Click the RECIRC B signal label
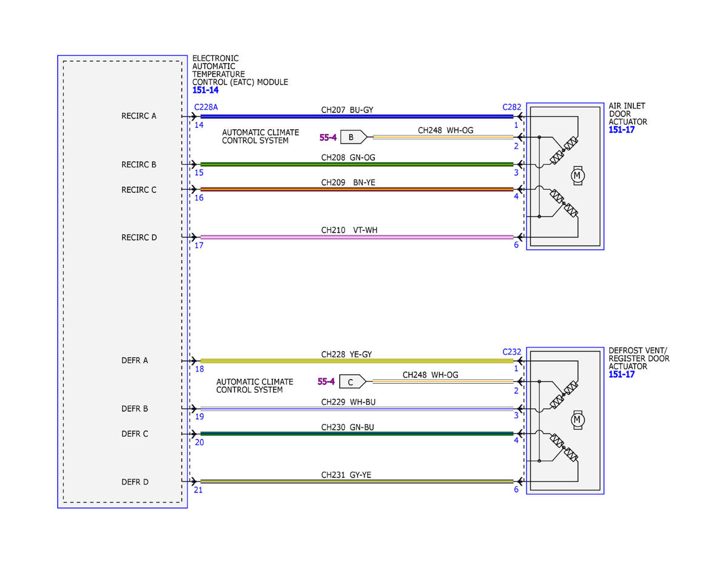 (139, 164)
